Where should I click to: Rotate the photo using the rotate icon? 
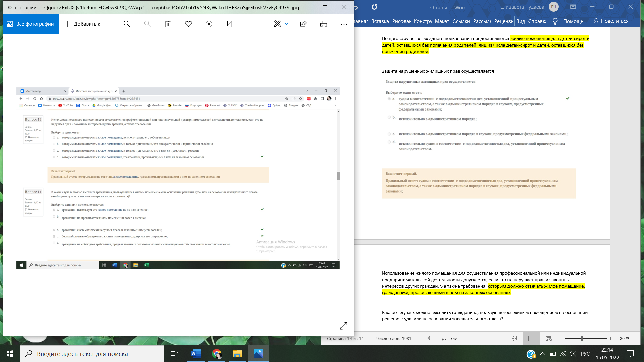(x=209, y=24)
